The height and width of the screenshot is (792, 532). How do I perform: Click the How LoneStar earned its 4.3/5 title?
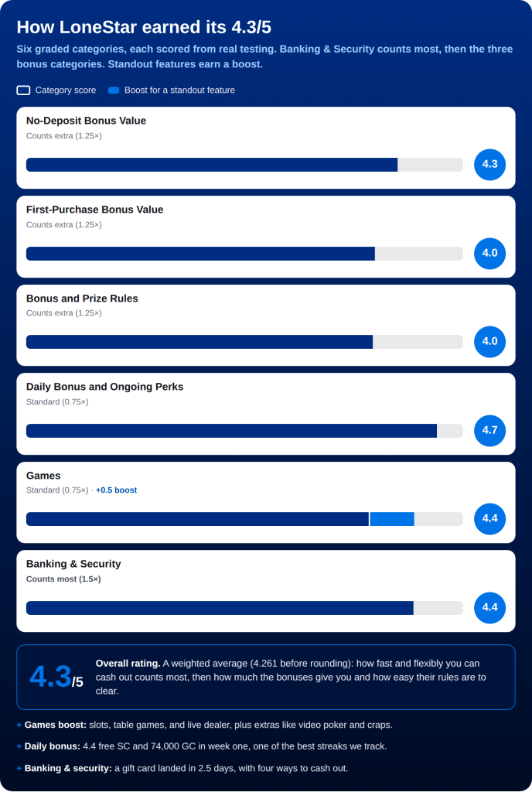(x=144, y=27)
